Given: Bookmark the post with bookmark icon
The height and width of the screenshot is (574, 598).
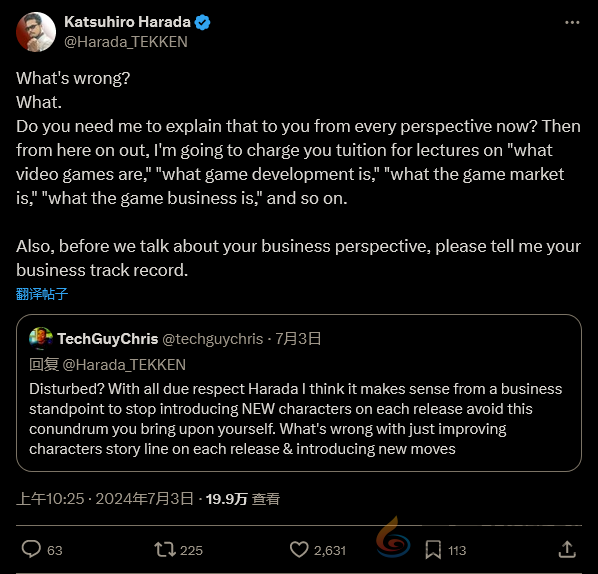Looking at the screenshot, I should [x=433, y=550].
